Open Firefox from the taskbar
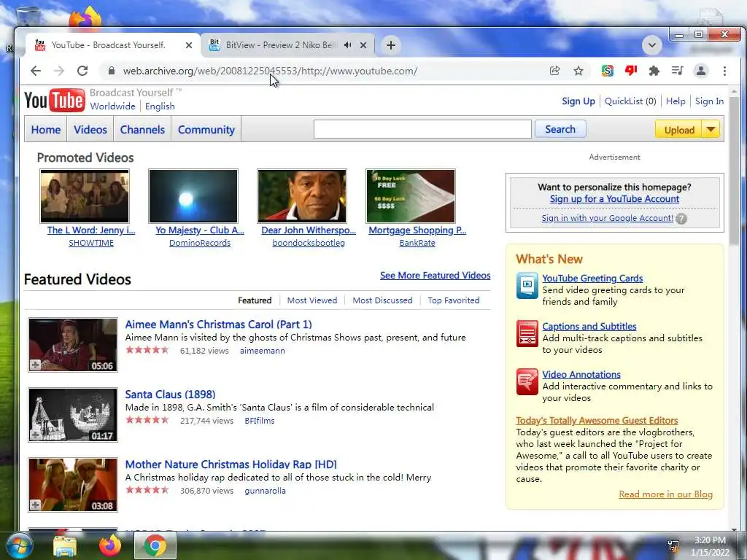This screenshot has height=560, width=747. (109, 545)
